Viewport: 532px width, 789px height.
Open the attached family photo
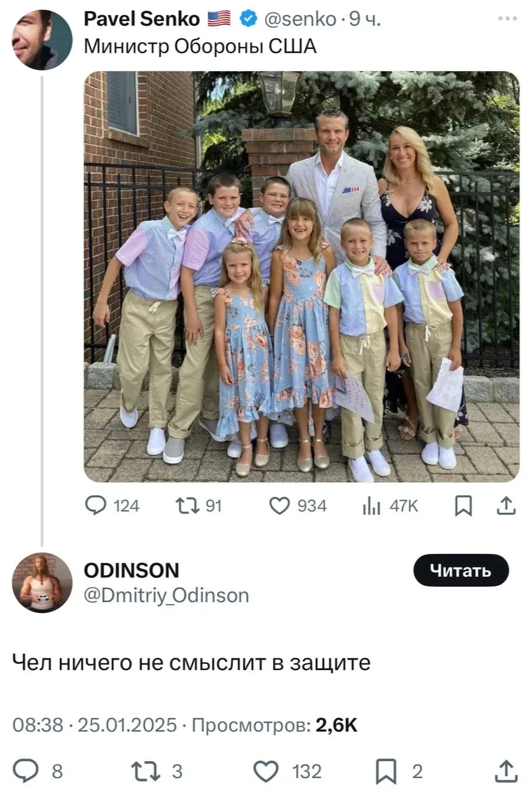point(301,276)
